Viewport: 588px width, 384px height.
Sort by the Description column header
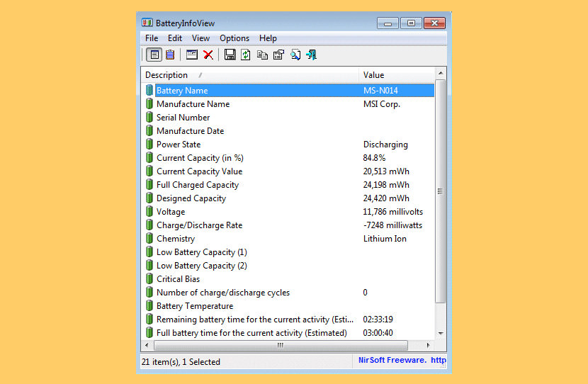coord(250,75)
